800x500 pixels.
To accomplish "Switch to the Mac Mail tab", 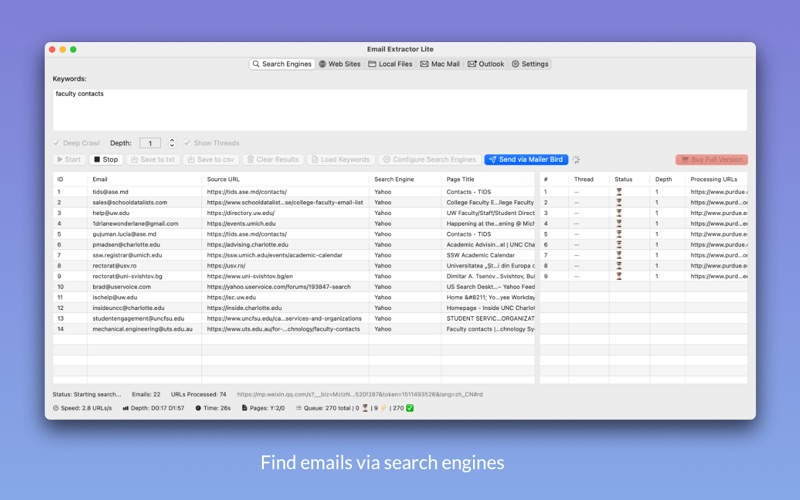I will click(440, 64).
